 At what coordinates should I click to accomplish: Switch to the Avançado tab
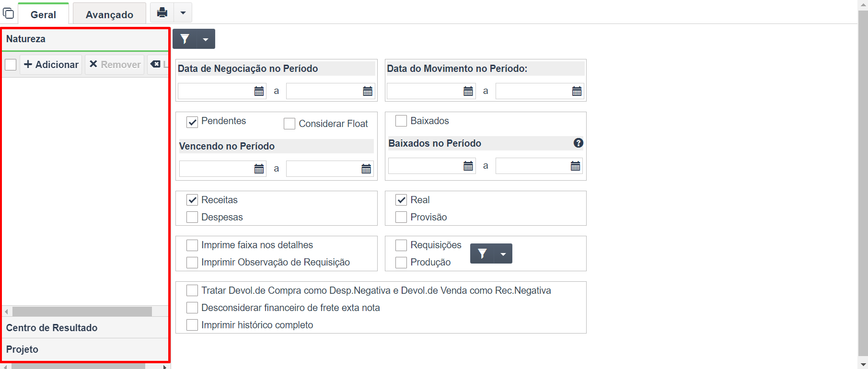[x=109, y=14]
